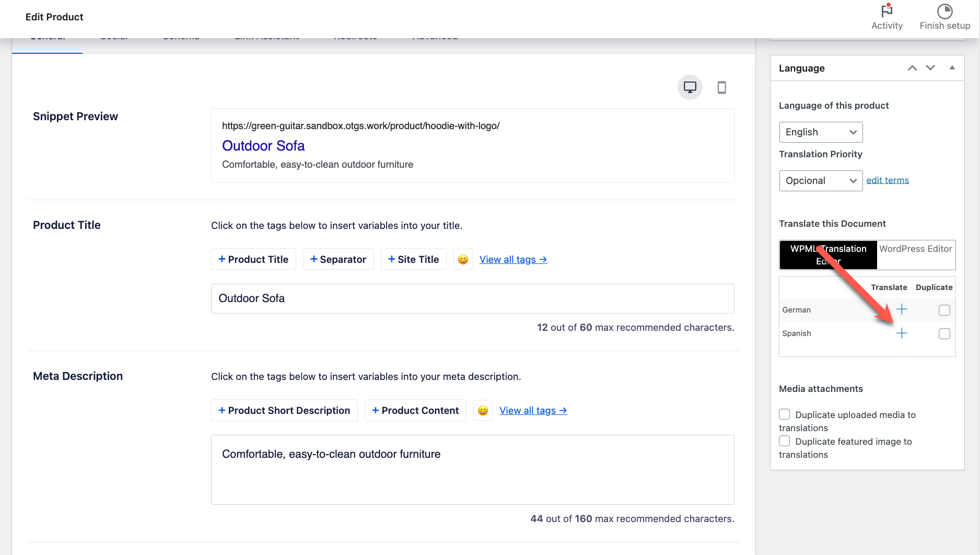This screenshot has height=555, width=980.
Task: Click the Spanish language row label
Action: point(796,333)
